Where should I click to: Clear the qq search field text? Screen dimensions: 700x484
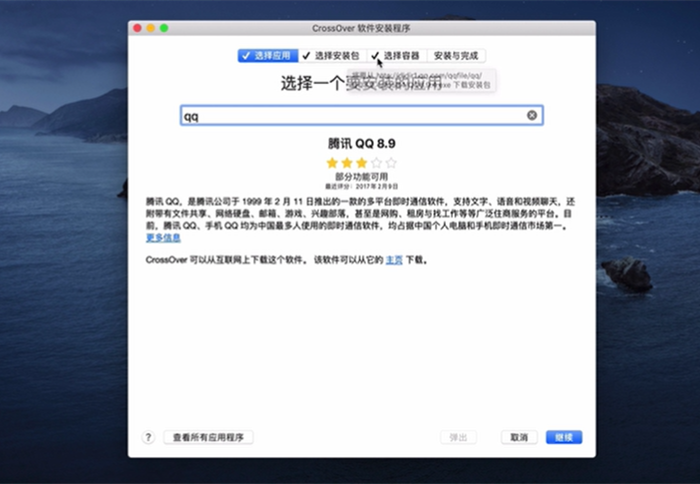(x=532, y=115)
